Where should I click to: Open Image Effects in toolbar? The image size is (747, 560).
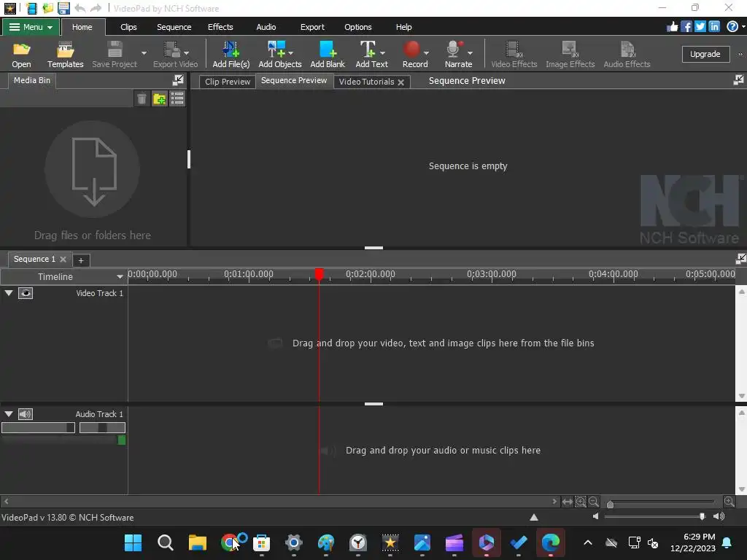(x=570, y=55)
